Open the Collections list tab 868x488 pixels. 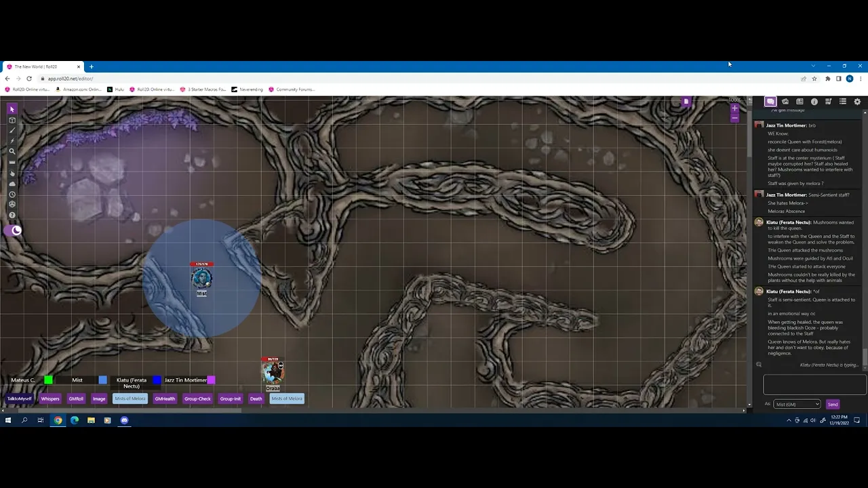843,102
